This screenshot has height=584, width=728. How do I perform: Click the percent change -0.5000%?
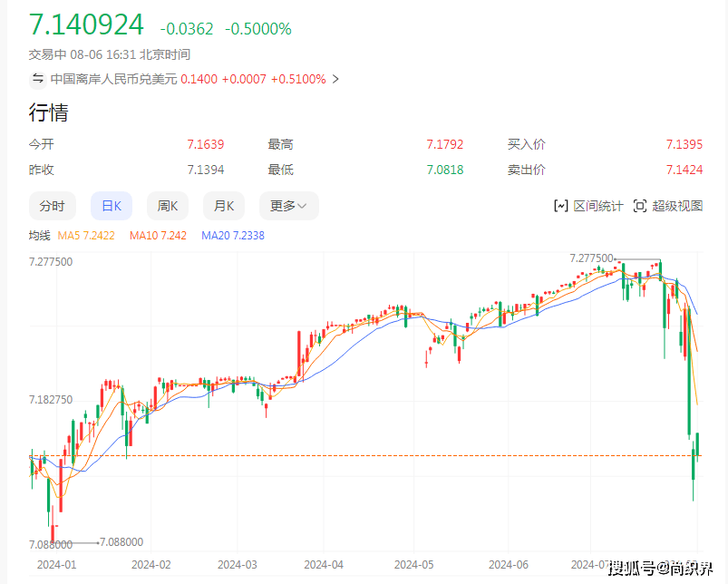click(258, 29)
